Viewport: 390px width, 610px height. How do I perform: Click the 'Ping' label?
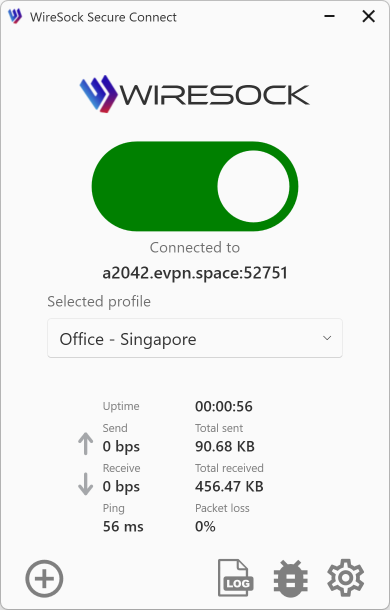click(114, 509)
